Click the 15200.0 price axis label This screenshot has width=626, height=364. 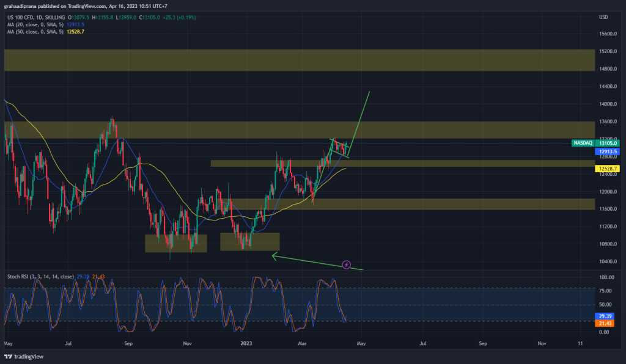[x=608, y=51]
